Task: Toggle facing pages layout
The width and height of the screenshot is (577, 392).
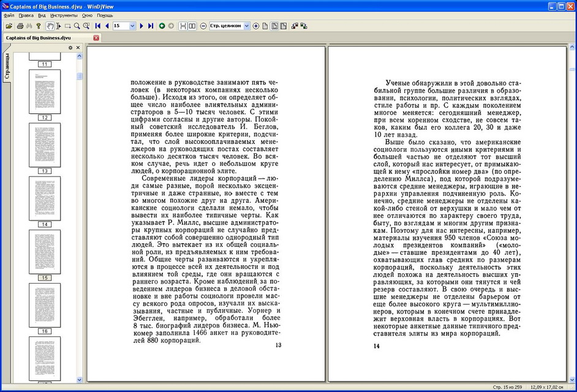Action: (192, 26)
